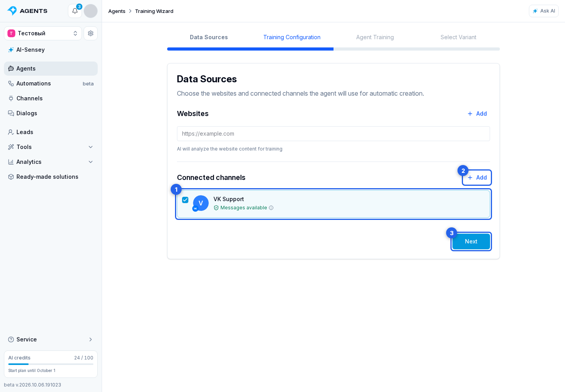Click the Tools wand icon
565x392 pixels.
11,147
